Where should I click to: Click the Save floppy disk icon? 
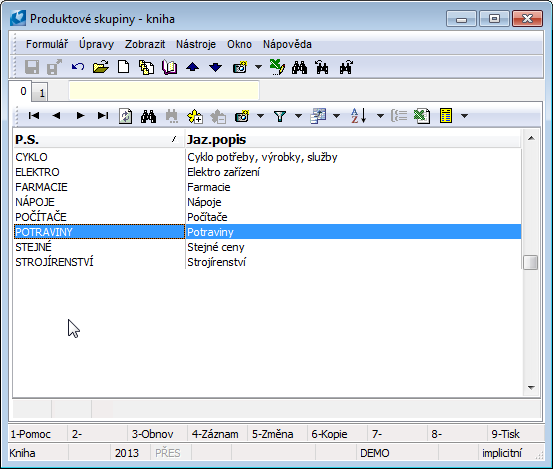[x=32, y=67]
